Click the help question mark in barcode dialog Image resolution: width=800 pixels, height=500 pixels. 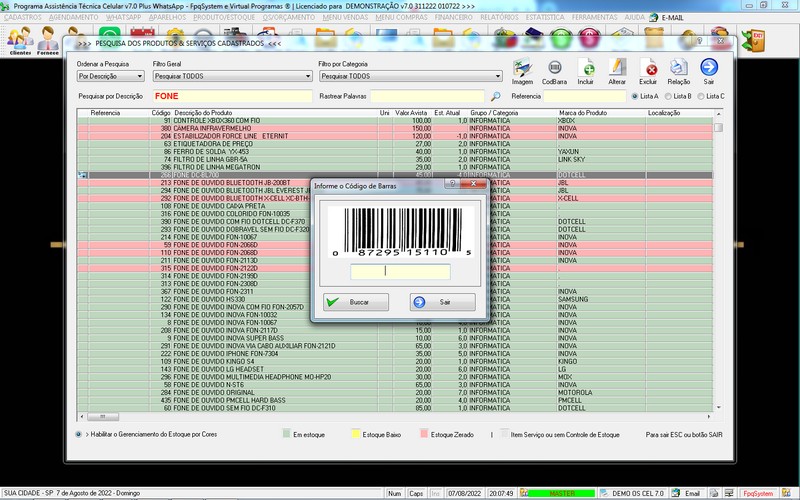click(x=453, y=183)
